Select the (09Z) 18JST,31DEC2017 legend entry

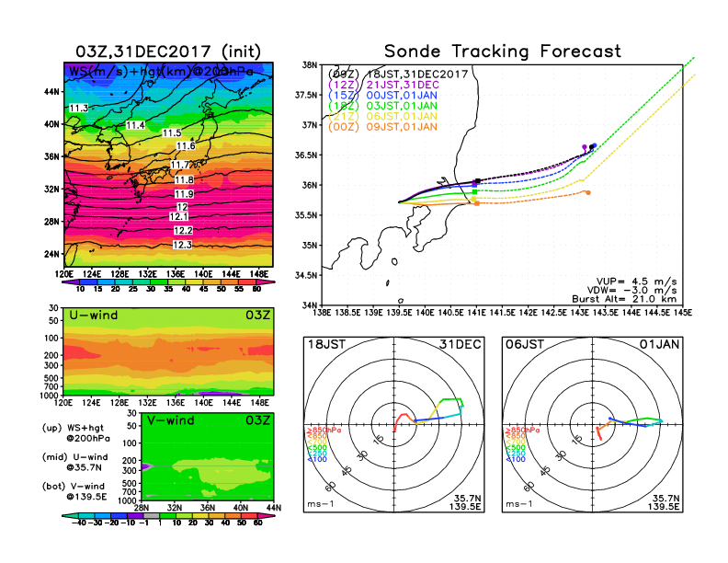click(x=398, y=75)
